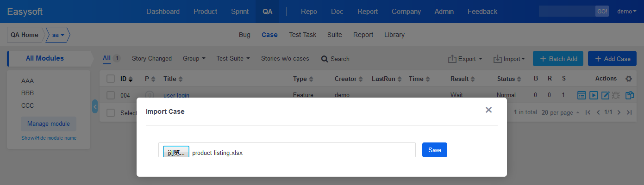Image resolution: width=644 pixels, height=185 pixels.
Task: Open the demo user menu
Action: click(x=627, y=12)
